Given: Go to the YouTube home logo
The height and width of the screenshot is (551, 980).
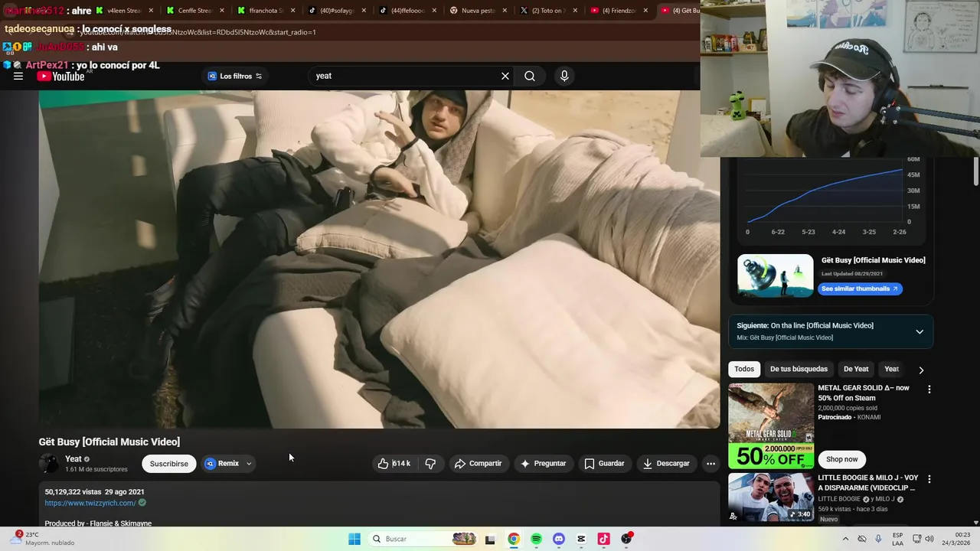Looking at the screenshot, I should (x=60, y=76).
